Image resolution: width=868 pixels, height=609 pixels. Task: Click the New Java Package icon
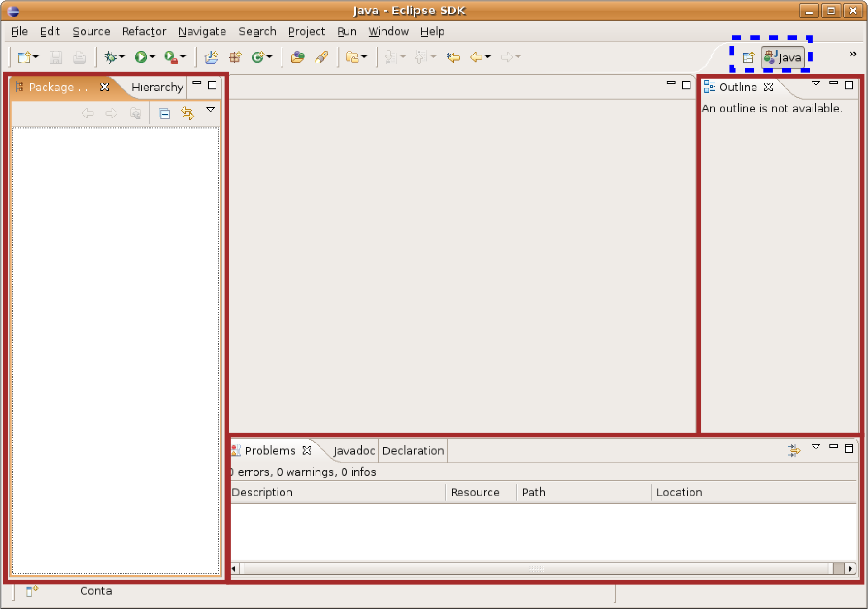235,57
